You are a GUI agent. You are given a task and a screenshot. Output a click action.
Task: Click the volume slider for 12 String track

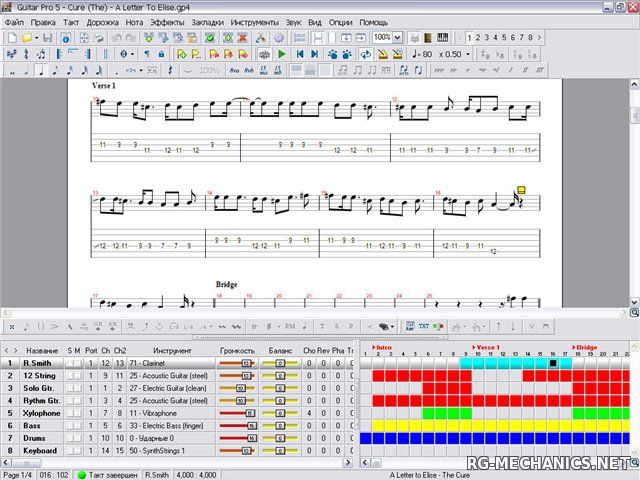click(236, 376)
